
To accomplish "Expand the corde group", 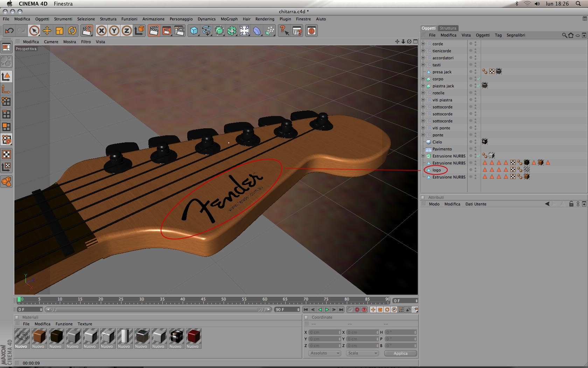I will point(423,44).
